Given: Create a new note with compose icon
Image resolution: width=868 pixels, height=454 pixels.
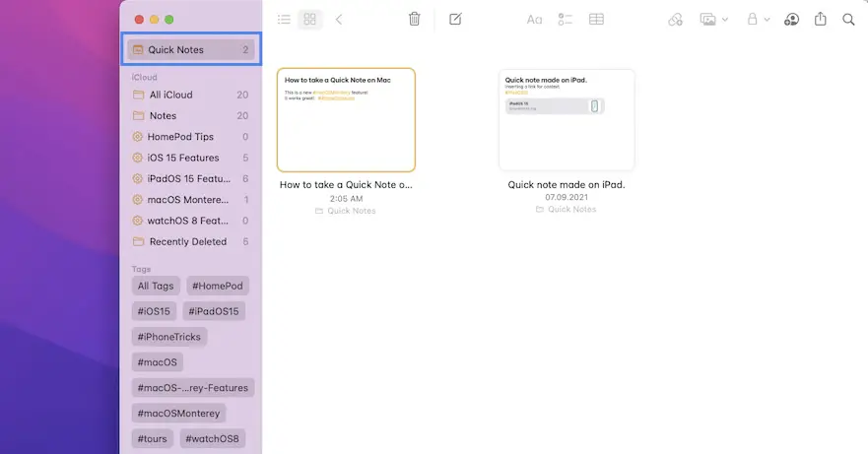Looking at the screenshot, I should [x=455, y=20].
